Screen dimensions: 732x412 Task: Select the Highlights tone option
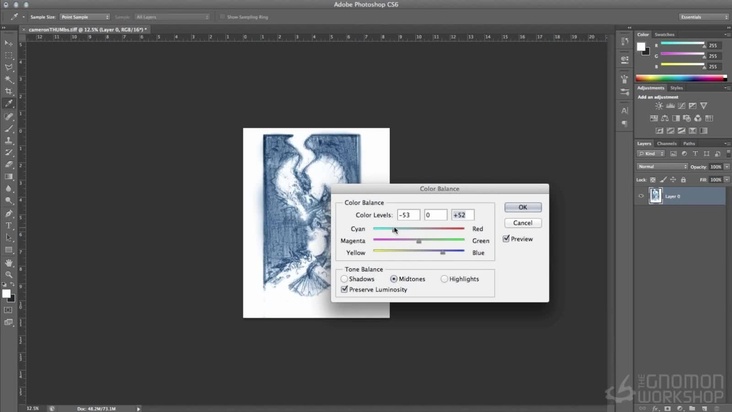click(x=444, y=279)
